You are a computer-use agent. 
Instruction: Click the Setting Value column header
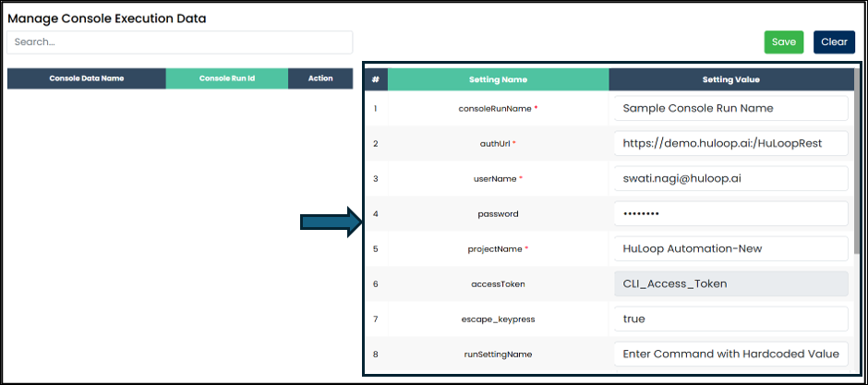730,79
